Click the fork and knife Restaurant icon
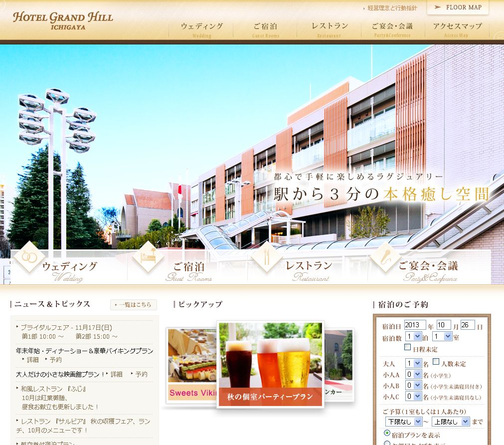504x445 pixels. click(267, 257)
